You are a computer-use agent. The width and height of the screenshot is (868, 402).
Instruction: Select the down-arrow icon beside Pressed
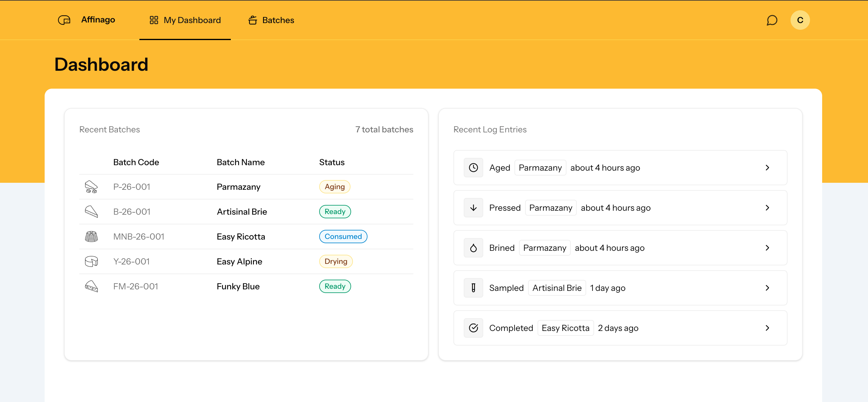click(x=473, y=208)
